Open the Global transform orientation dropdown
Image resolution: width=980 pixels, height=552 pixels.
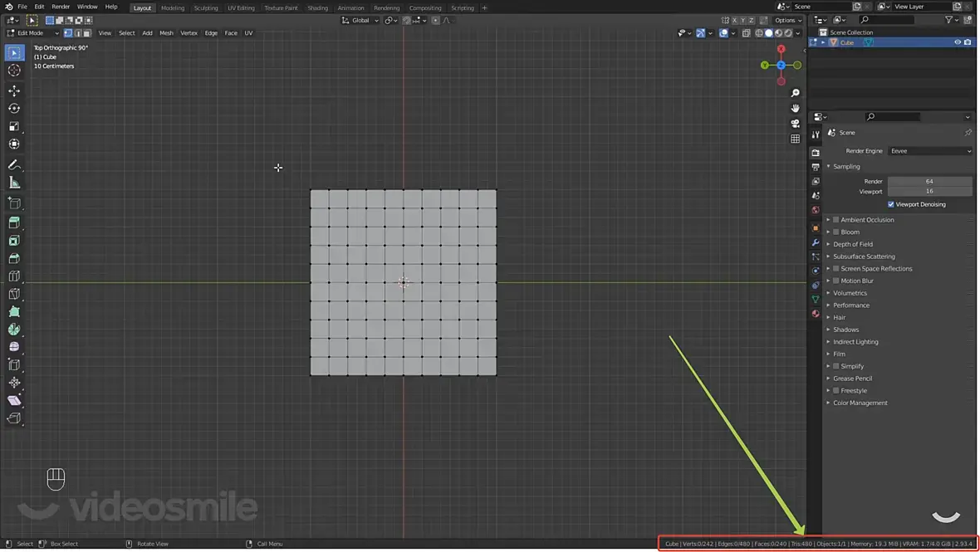point(360,21)
